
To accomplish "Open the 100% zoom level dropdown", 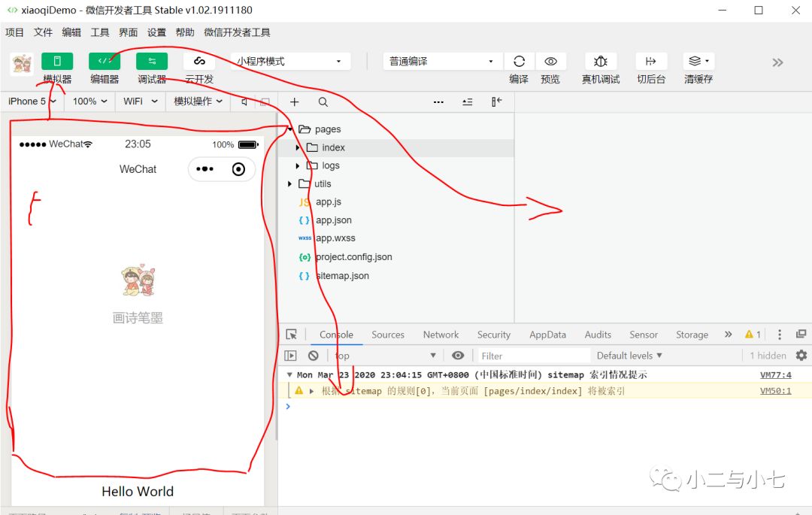I will (x=89, y=101).
